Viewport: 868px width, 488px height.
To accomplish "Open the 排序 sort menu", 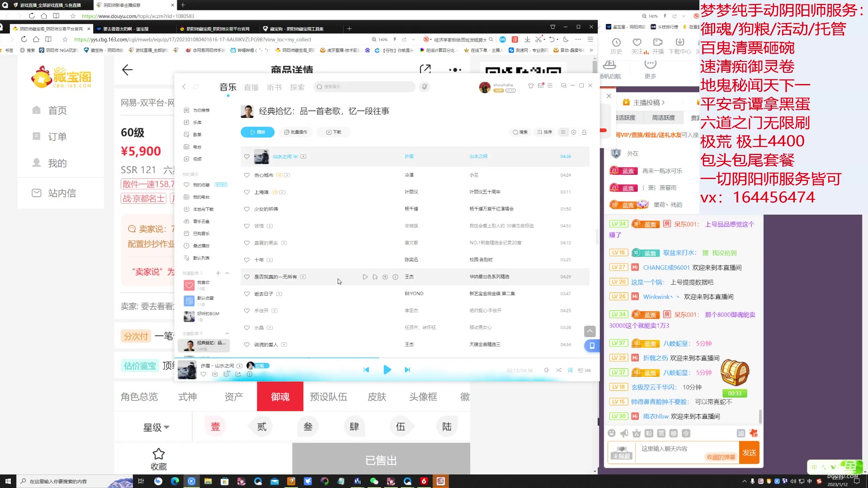I will click(x=545, y=132).
